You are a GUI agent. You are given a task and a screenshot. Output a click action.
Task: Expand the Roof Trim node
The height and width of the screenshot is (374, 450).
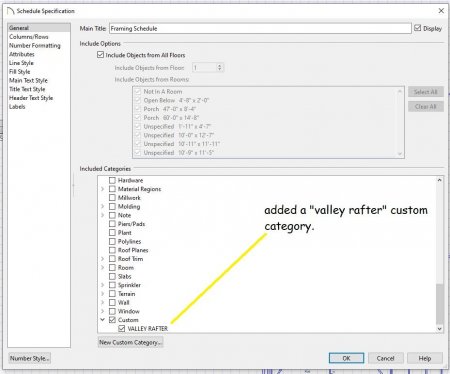[x=103, y=259]
